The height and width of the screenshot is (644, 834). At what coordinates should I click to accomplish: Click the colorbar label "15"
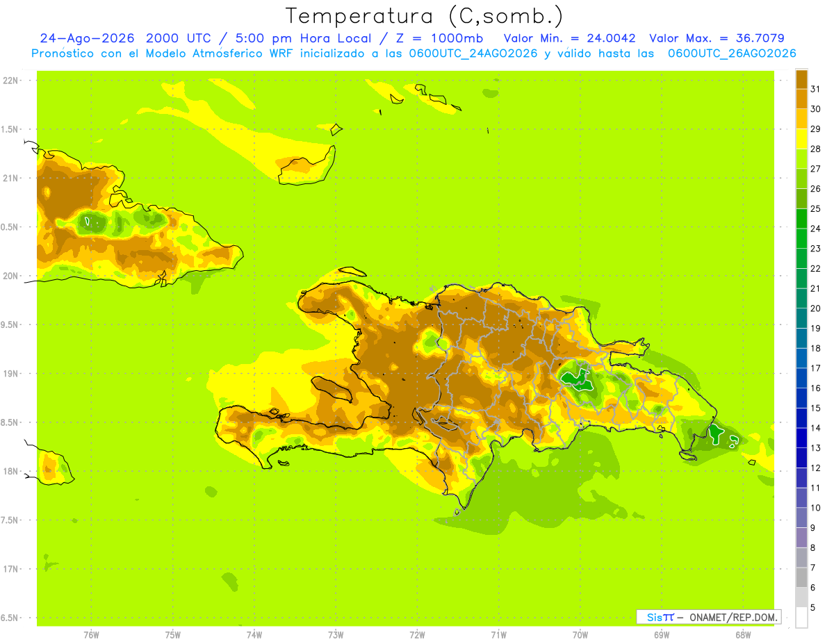(x=815, y=408)
